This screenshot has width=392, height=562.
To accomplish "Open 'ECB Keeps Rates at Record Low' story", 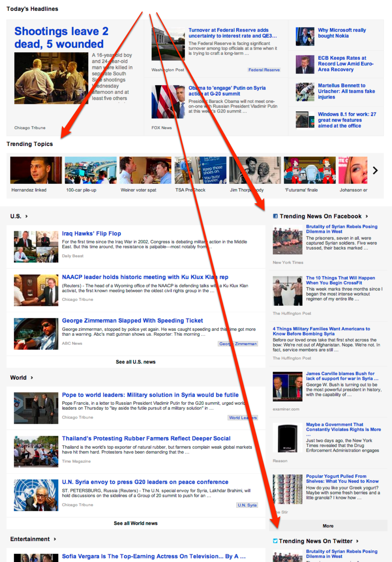I will coord(346,64).
